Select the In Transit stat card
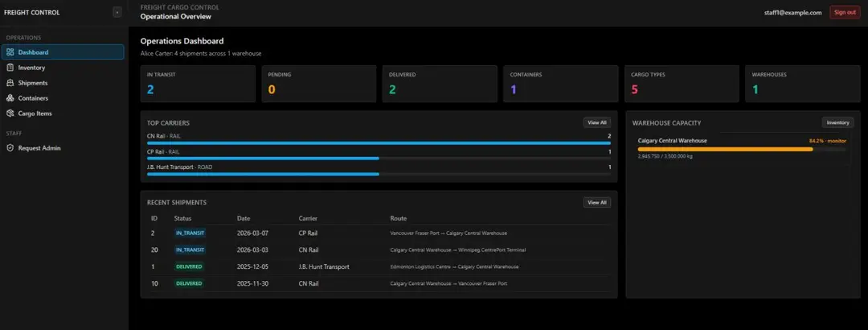This screenshot has height=330, width=868. pos(198,84)
